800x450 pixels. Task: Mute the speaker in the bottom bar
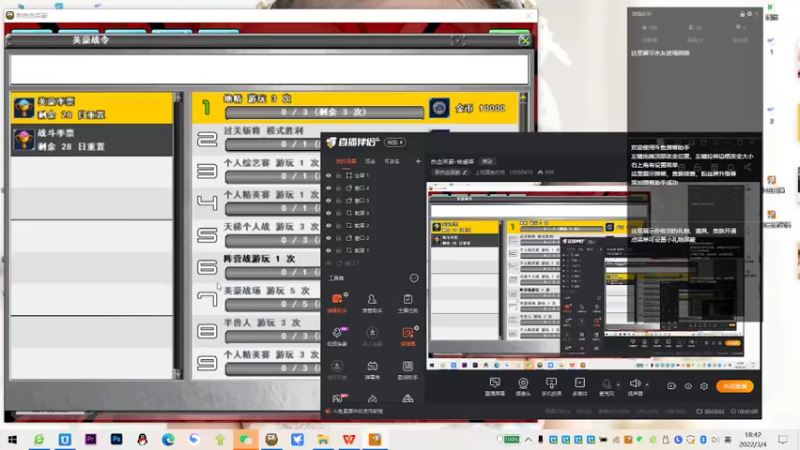coord(635,384)
